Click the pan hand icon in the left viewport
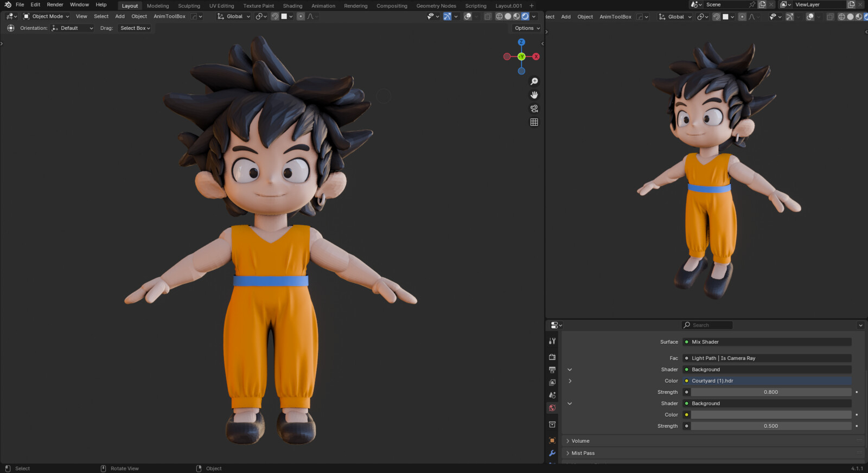The width and height of the screenshot is (868, 473). click(x=534, y=95)
